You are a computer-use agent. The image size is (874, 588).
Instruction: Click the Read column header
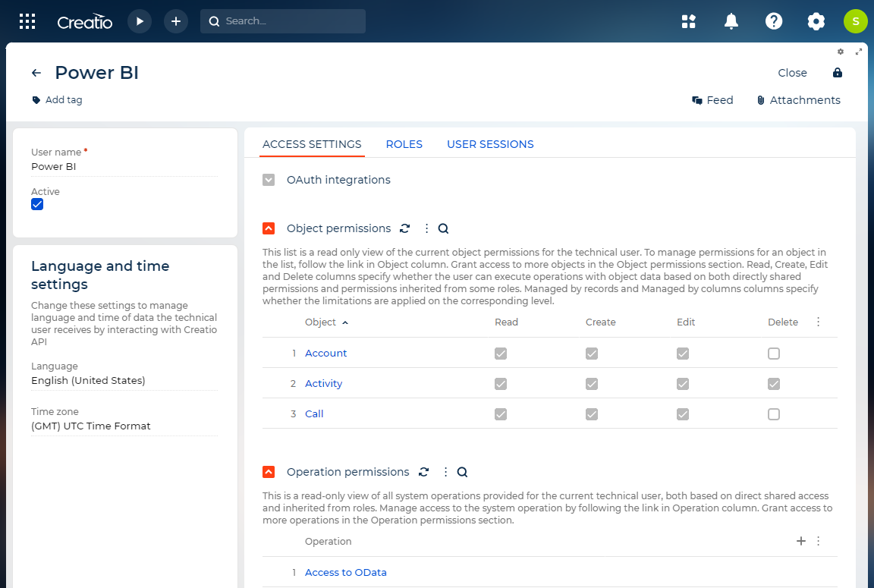506,322
